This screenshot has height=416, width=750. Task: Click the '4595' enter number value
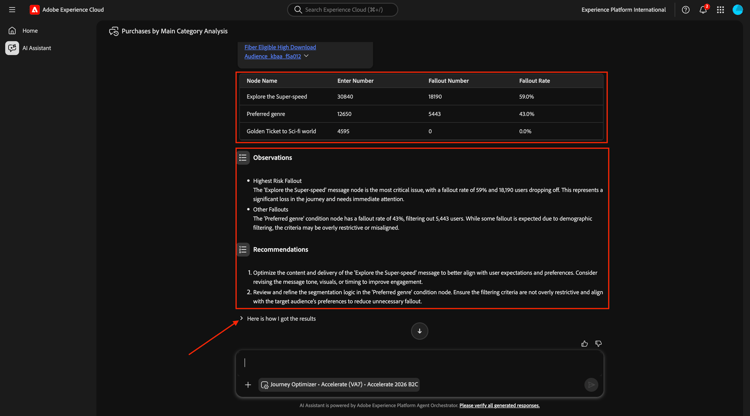pos(343,131)
